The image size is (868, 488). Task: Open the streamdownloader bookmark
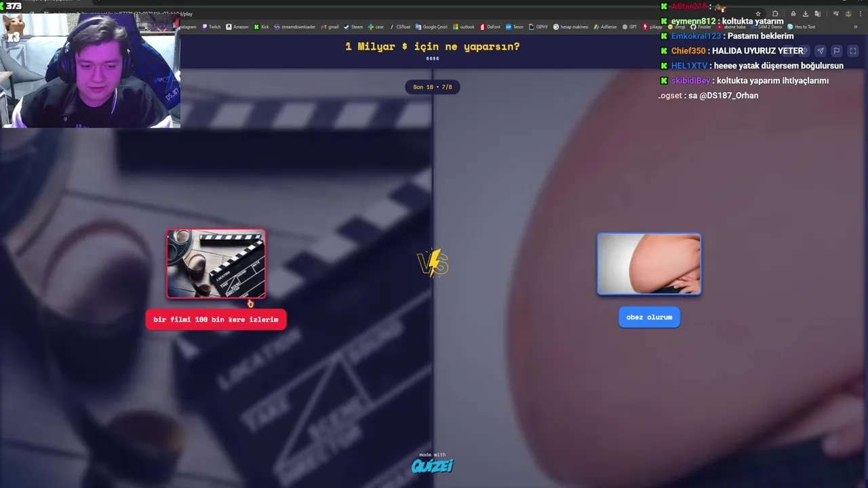(294, 27)
